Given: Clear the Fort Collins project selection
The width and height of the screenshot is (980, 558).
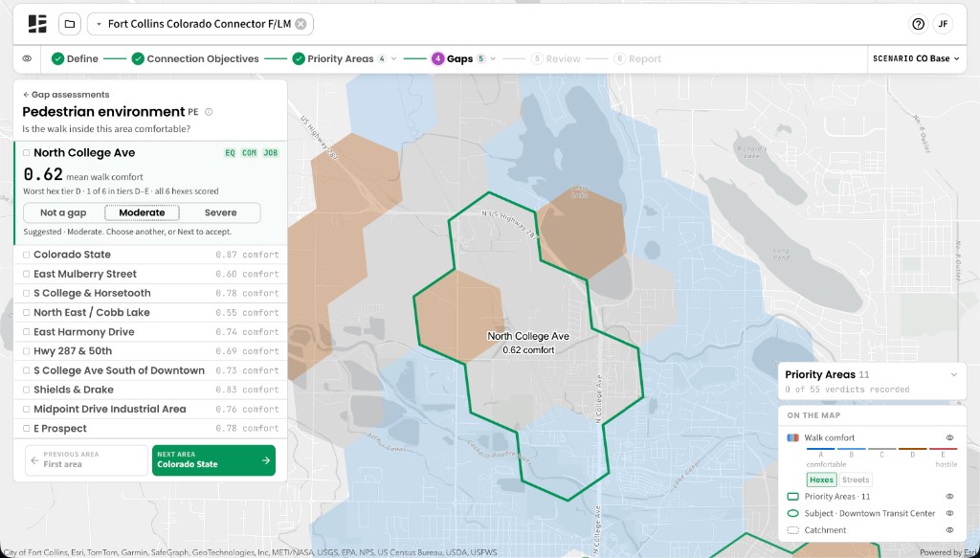Looking at the screenshot, I should tap(301, 24).
